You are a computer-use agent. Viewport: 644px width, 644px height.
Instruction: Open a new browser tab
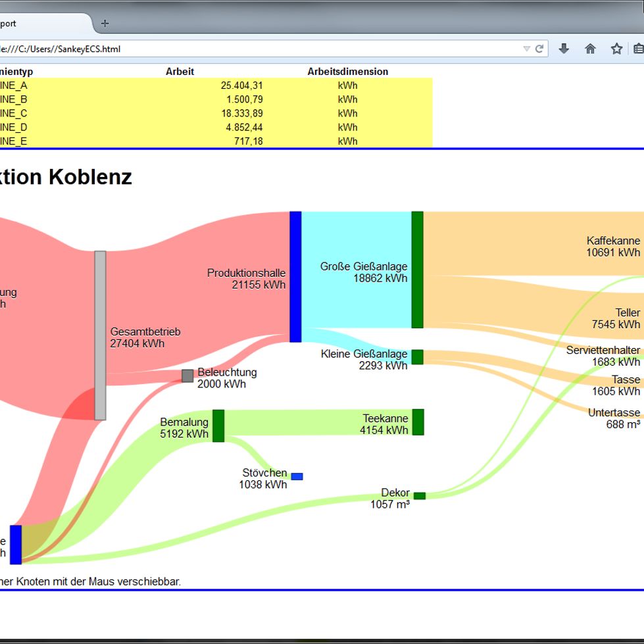[x=105, y=24]
